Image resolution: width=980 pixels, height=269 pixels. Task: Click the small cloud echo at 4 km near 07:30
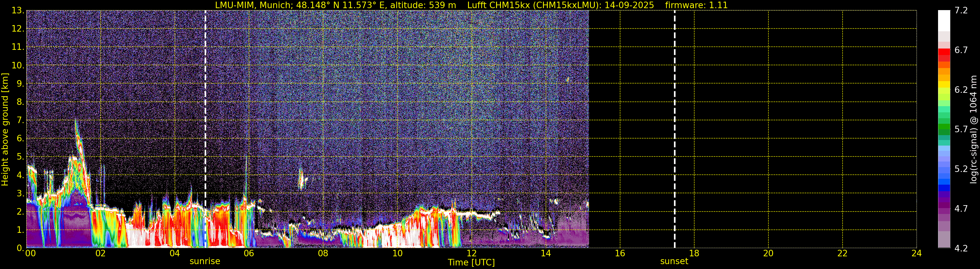302,179
